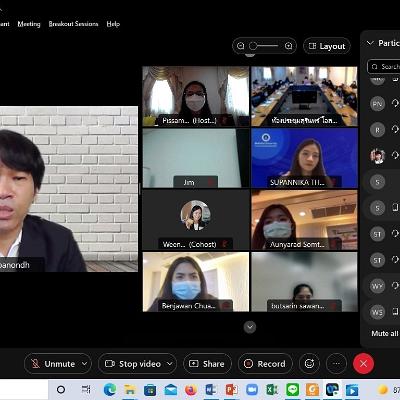
Task: Open Task View from the taskbar
Action: point(86,389)
